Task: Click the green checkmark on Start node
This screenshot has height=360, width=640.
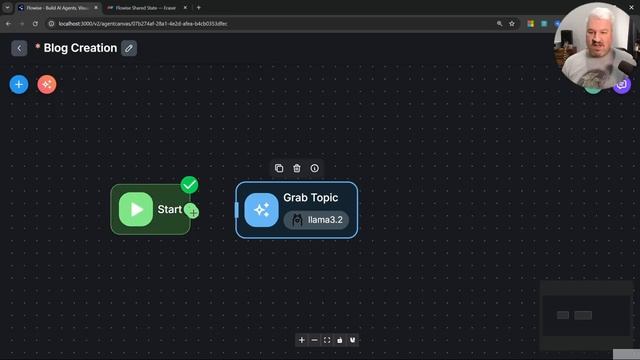Action: pos(189,185)
